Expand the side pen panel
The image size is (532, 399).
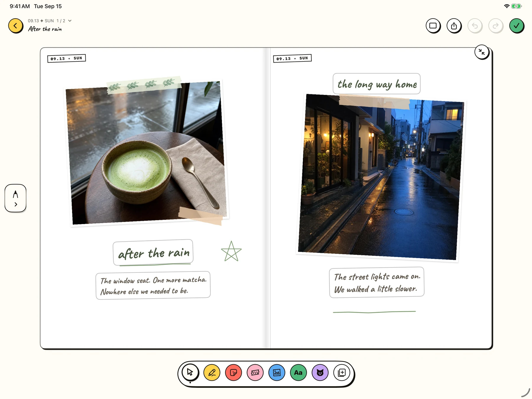coord(15,198)
